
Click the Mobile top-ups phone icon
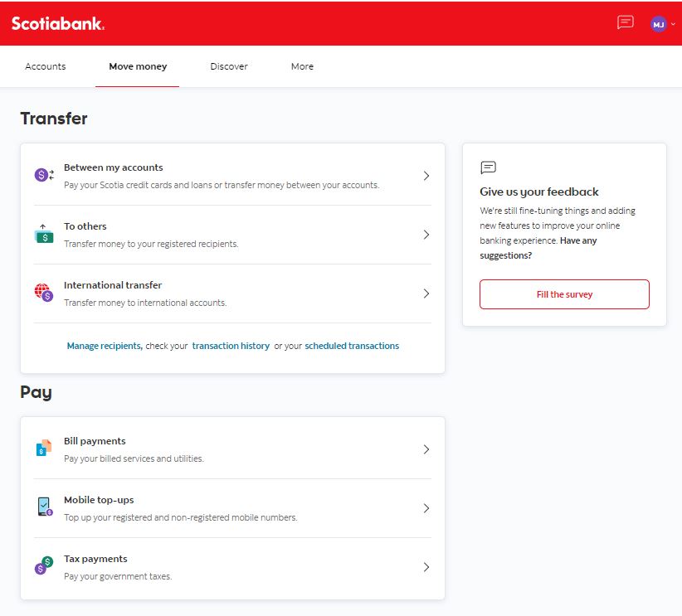pos(45,507)
